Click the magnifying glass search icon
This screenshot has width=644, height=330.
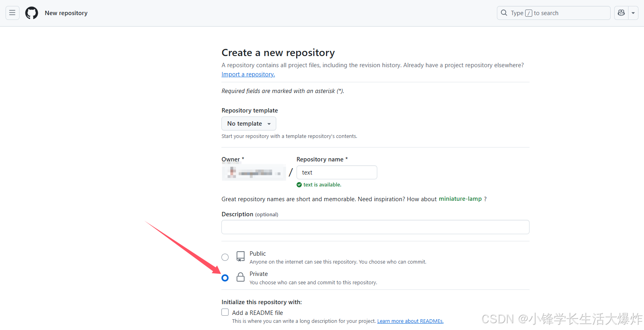[504, 13]
